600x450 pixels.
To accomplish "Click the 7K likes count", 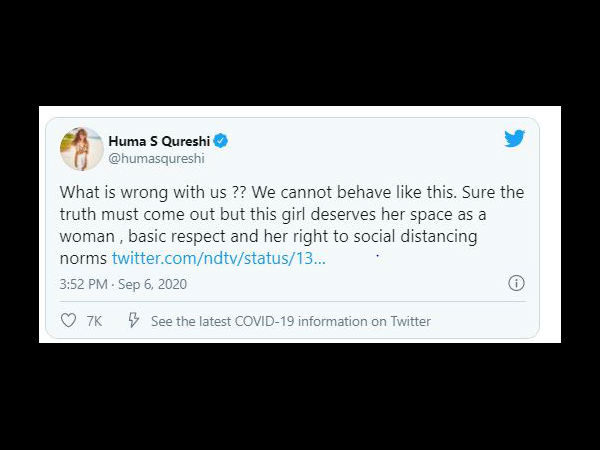I will click(94, 321).
